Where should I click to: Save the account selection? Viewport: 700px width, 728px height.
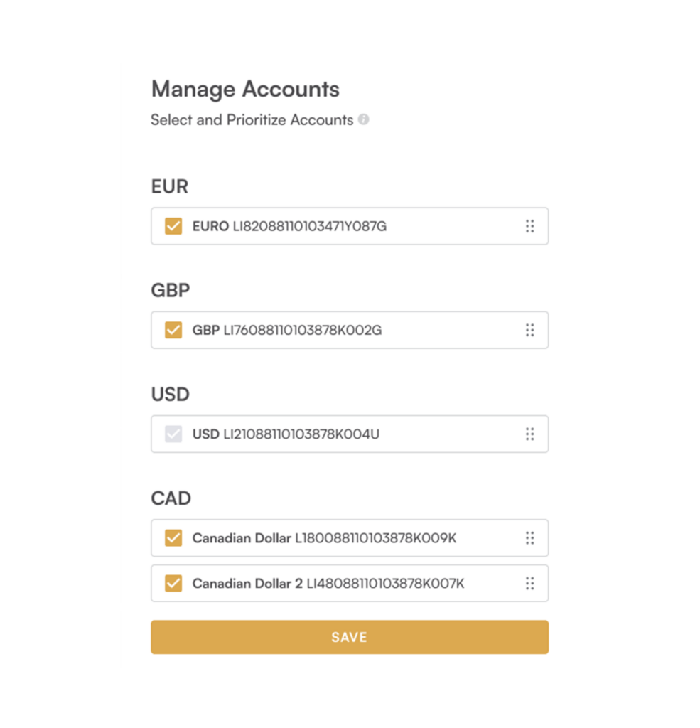tap(350, 637)
